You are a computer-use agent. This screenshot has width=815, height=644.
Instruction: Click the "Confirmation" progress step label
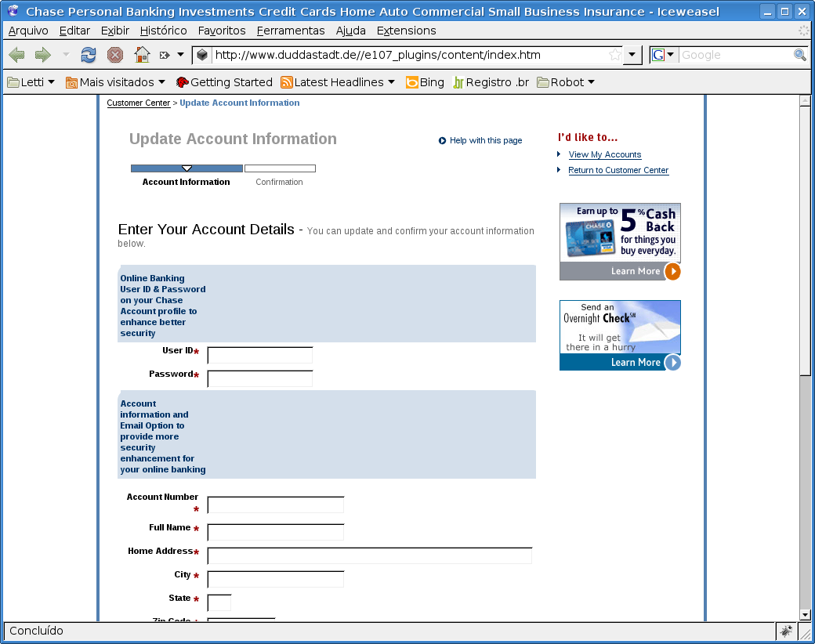pyautogui.click(x=279, y=182)
